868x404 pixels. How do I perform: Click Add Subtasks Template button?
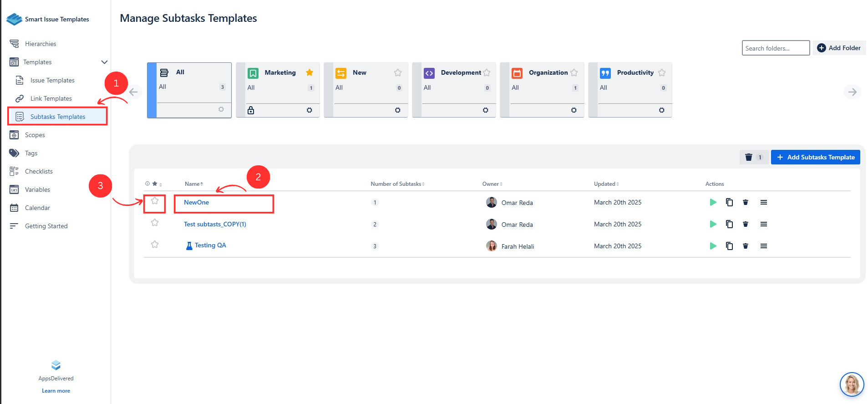coord(815,157)
